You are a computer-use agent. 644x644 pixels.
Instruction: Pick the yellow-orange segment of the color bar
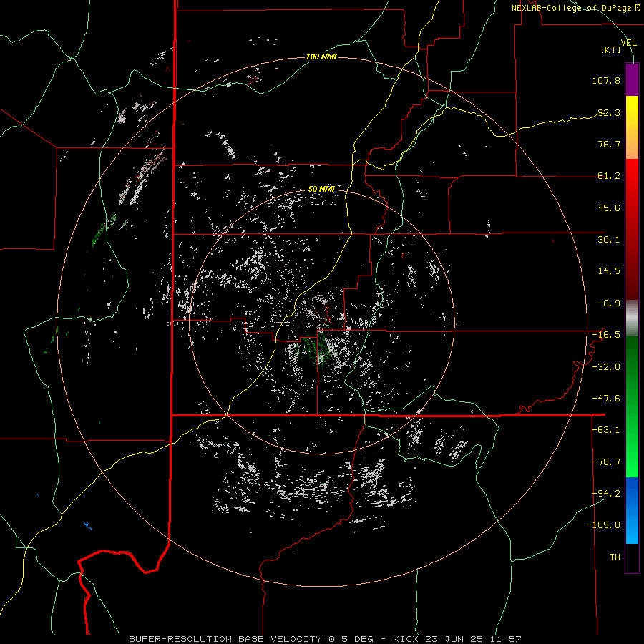(632, 127)
